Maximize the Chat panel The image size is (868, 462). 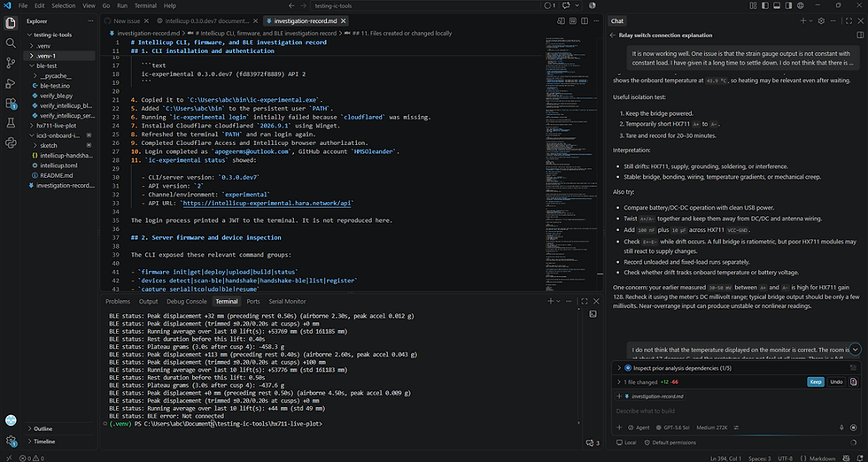pyautogui.click(x=849, y=21)
